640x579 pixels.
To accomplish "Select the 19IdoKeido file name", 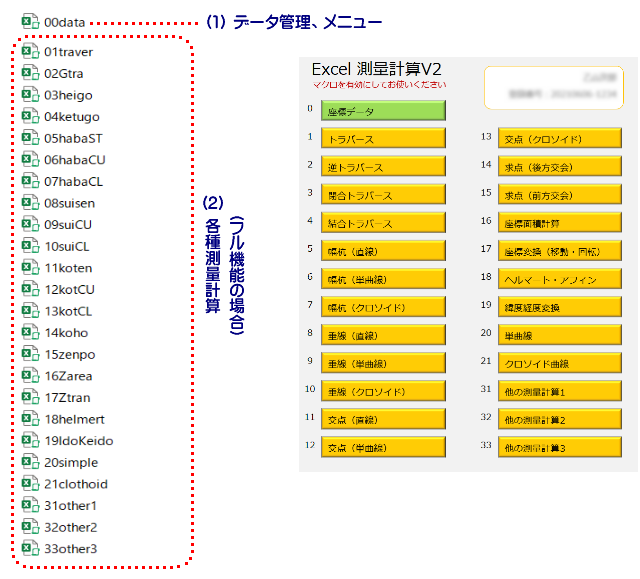I will [x=78, y=441].
